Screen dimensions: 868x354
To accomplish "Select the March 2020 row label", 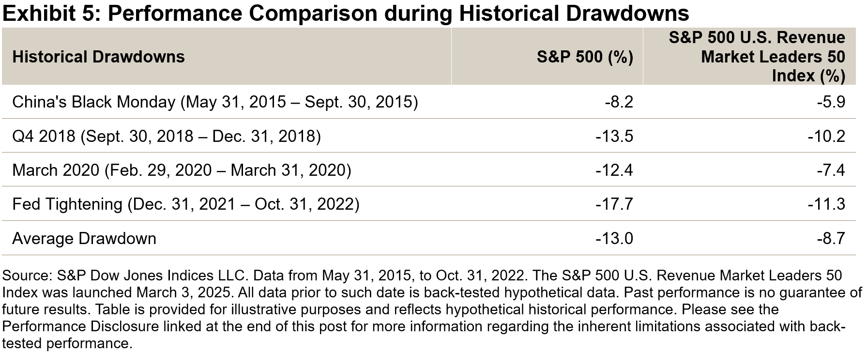I will (182, 170).
